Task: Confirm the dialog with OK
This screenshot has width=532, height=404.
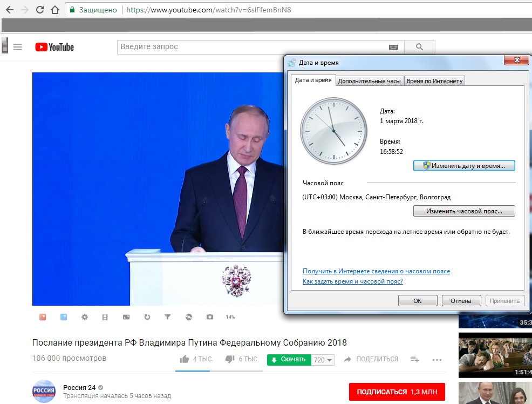Action: tap(418, 301)
